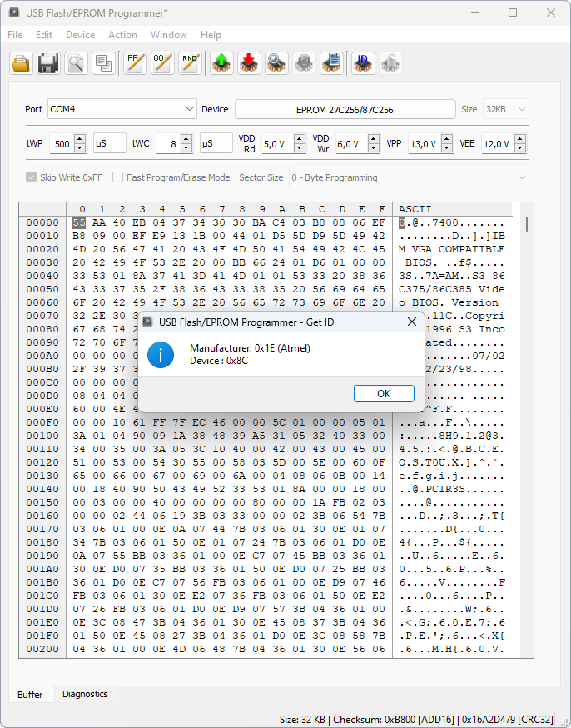The image size is (571, 728).
Task: Maximize the programmer window
Action: (x=513, y=12)
